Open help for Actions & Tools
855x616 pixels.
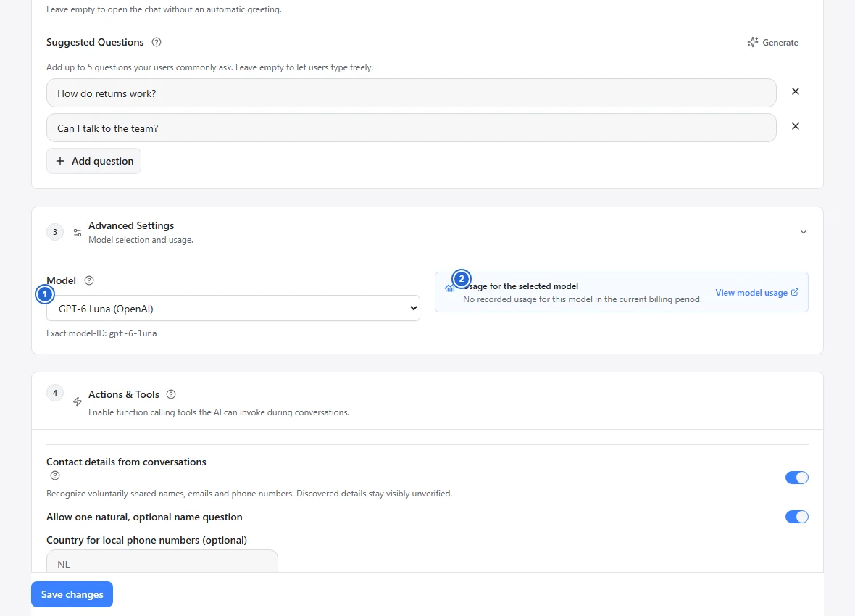pos(171,394)
